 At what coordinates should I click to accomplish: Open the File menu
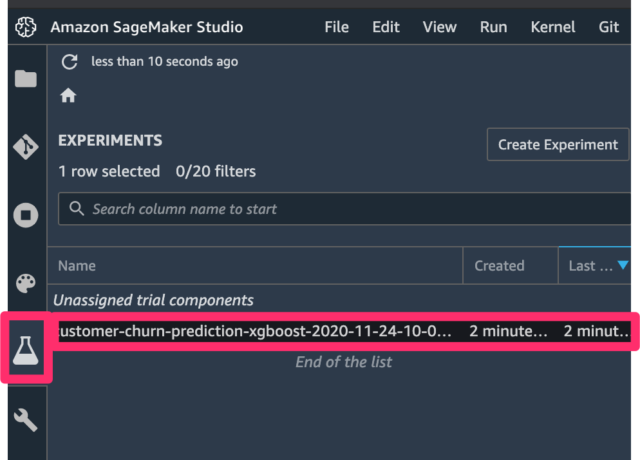pos(337,27)
